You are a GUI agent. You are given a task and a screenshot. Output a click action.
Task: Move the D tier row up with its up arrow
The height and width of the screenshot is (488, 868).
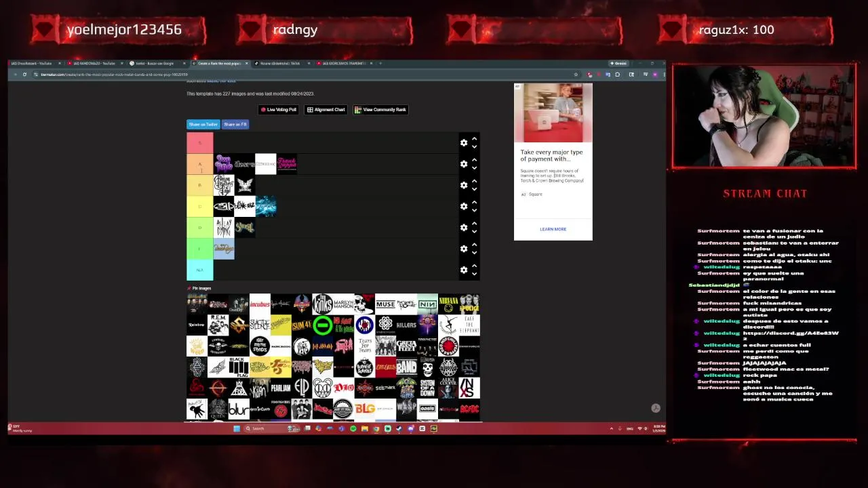click(475, 223)
